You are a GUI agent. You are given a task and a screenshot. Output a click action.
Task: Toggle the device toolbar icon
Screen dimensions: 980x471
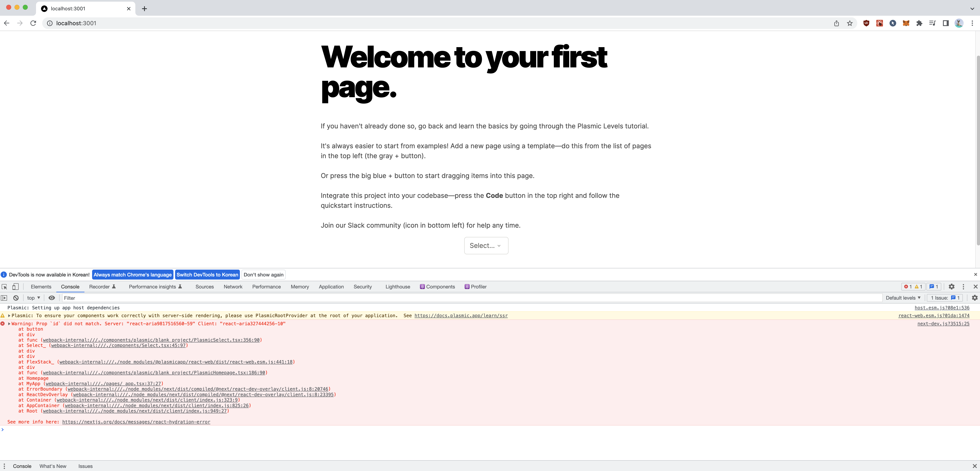point(15,287)
